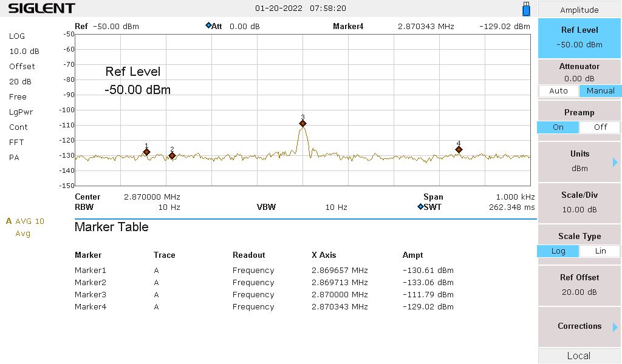
Task: Click the Marker1 row in marker table
Action: tap(264, 271)
